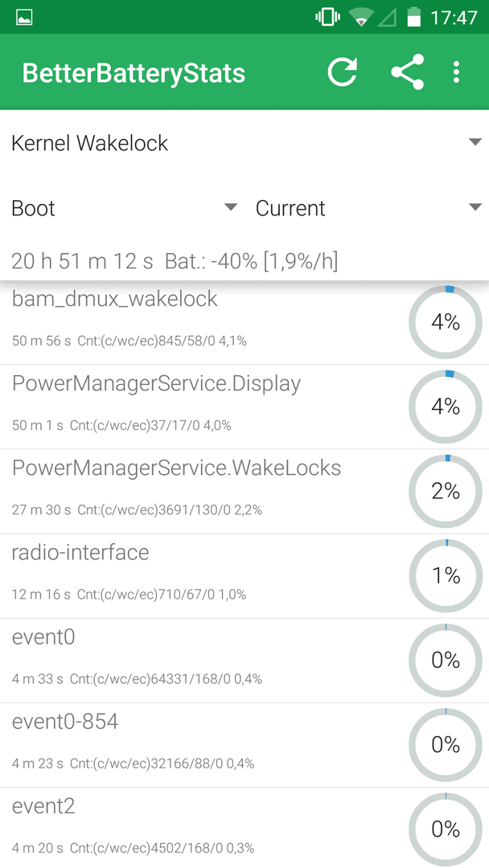Viewport: 489px width, 868px height.
Task: Select the bam_dmux_wakelock entry
Action: (244, 322)
